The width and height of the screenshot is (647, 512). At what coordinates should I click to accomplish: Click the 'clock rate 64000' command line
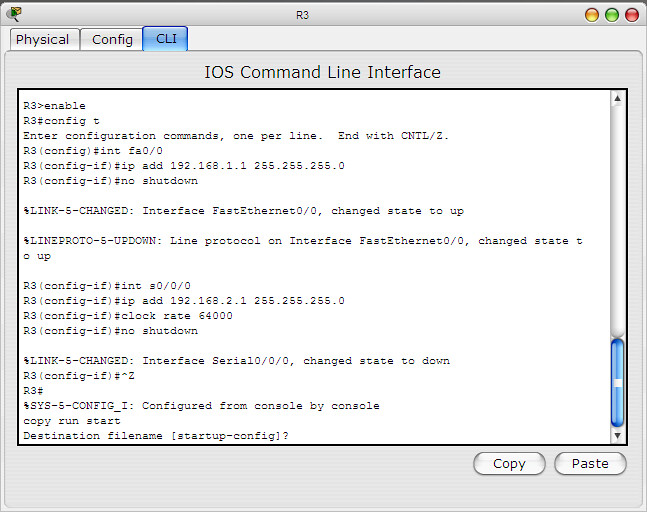[128, 316]
